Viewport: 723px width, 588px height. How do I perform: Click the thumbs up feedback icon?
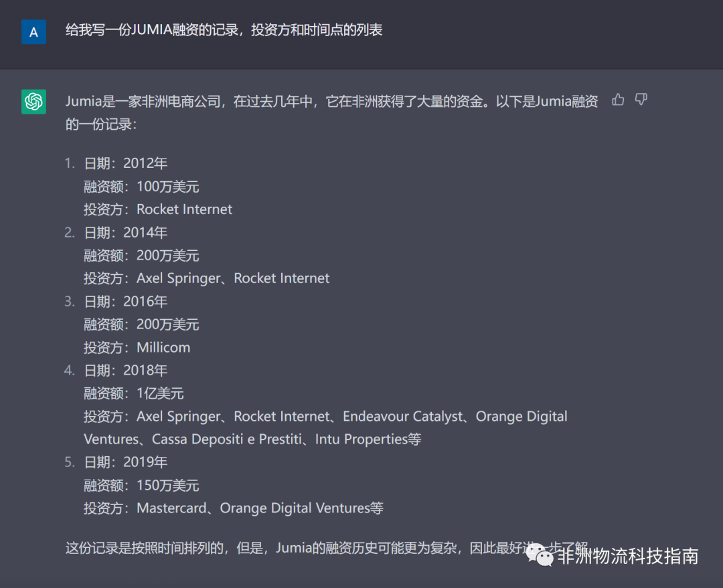[618, 100]
